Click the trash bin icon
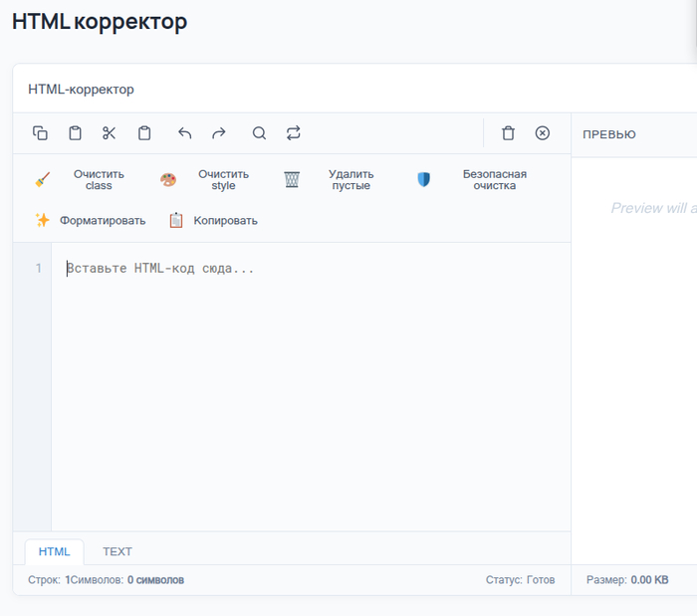This screenshot has width=697, height=616. coord(508,132)
